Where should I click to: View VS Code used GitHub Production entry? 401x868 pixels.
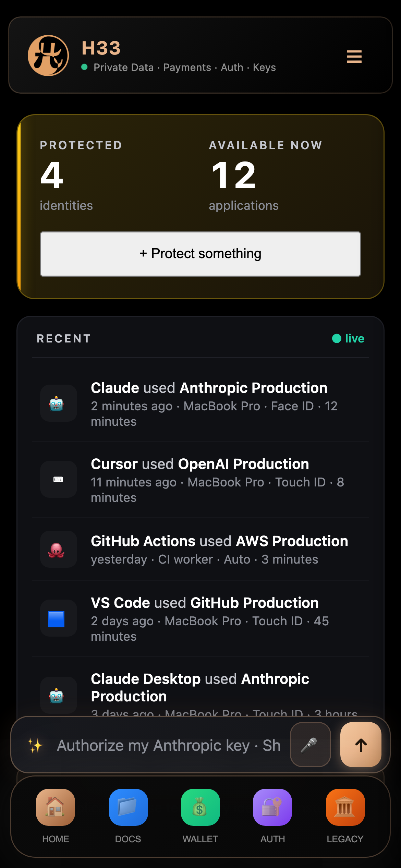200,619
